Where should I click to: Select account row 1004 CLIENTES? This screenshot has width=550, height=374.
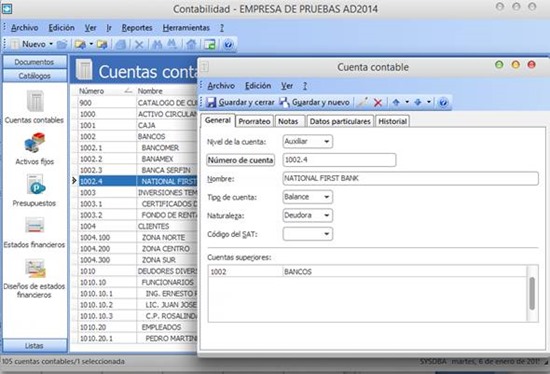tap(137, 226)
